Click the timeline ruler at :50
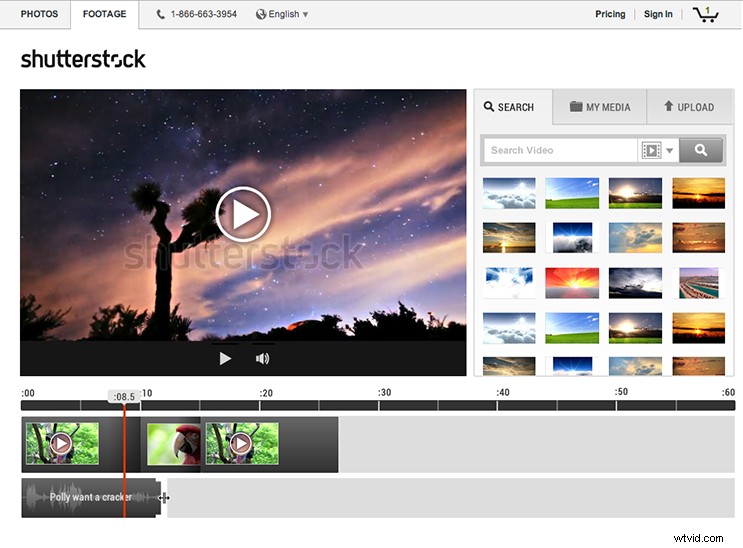This screenshot has width=743, height=548. [x=616, y=405]
